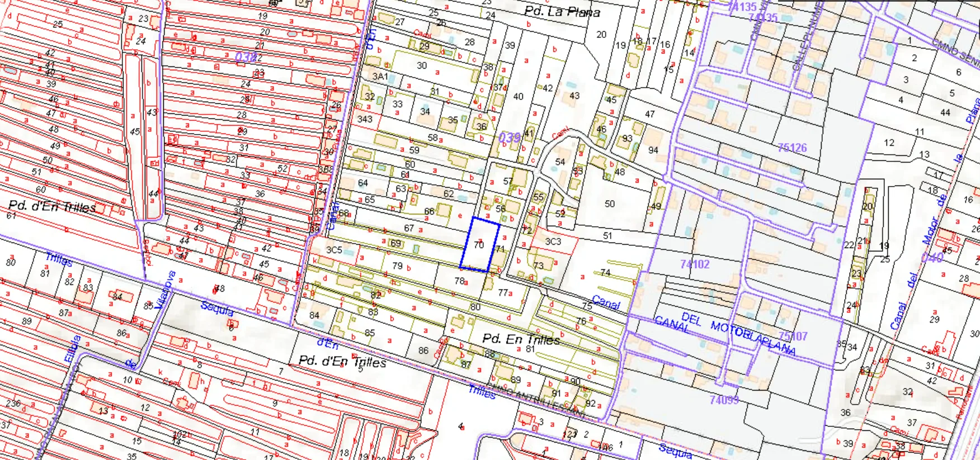The image size is (980, 460).
Task: Select parcel number 93
Action: point(627,138)
